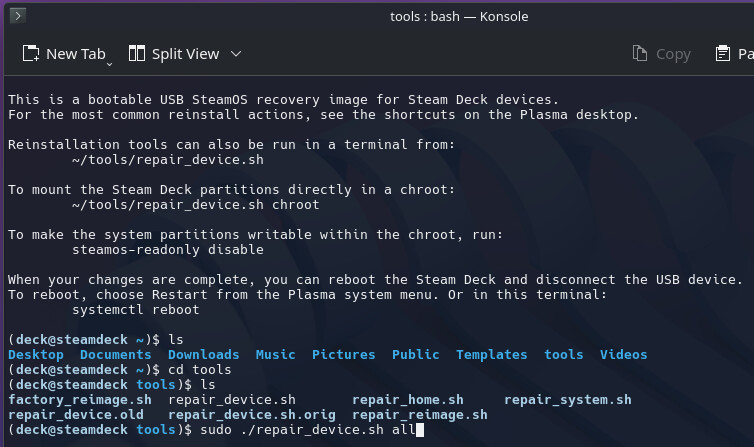
Task: Click the repair_system.sh file name
Action: click(567, 400)
